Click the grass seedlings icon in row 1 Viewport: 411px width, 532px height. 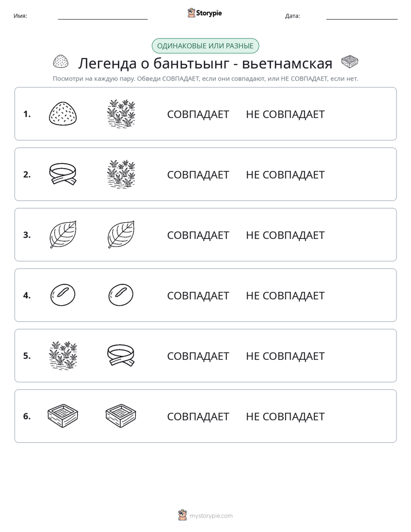[x=121, y=113]
